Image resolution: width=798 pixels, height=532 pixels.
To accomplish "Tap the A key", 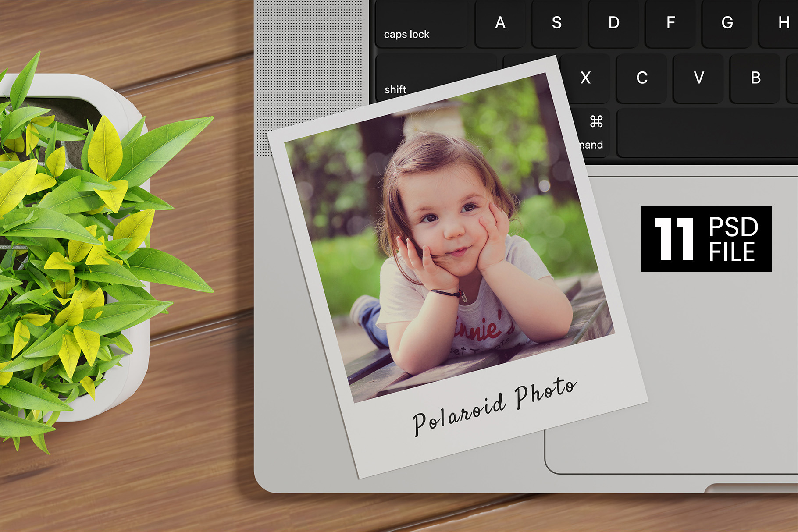I will tap(500, 24).
